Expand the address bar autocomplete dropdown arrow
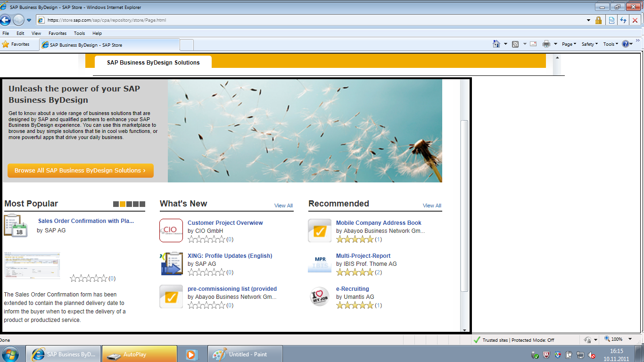 tap(588, 20)
